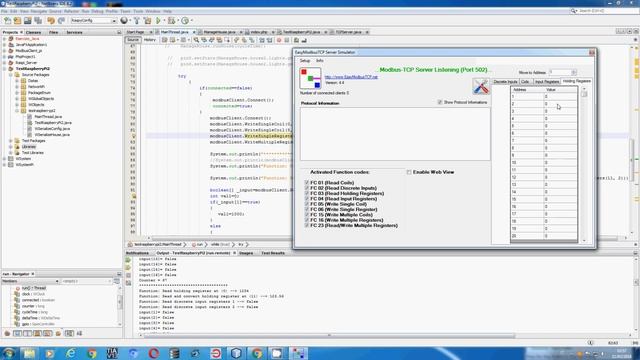Click stop square icon in Output panel sidebar
640x360 pixels.
click(128, 275)
